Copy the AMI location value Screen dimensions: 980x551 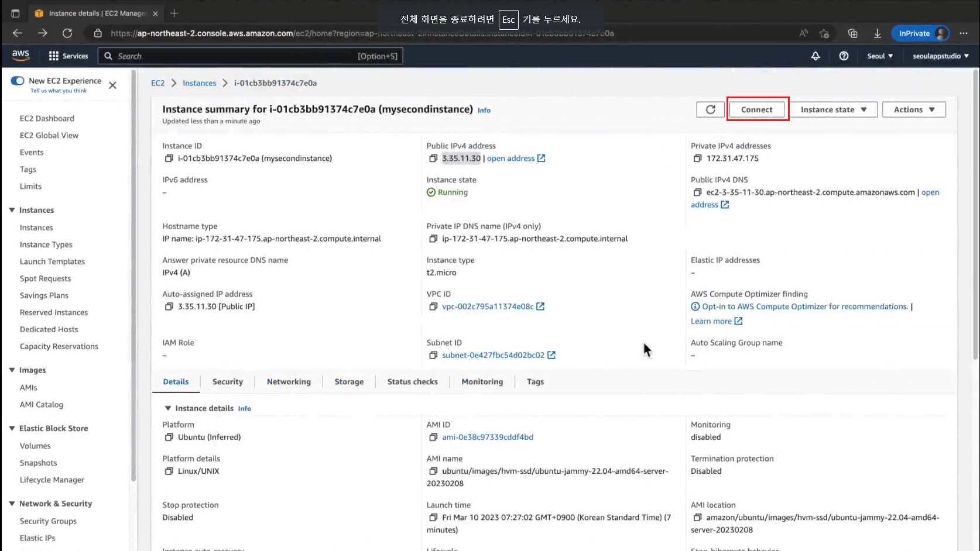tap(697, 518)
